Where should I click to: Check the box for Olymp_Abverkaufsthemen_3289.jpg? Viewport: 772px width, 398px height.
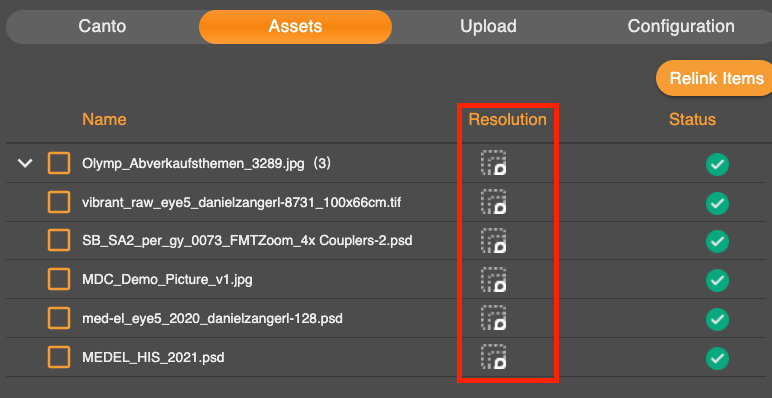pos(59,163)
